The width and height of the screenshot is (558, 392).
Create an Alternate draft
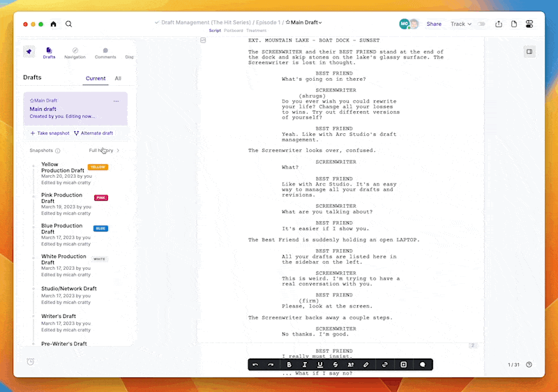(x=93, y=133)
